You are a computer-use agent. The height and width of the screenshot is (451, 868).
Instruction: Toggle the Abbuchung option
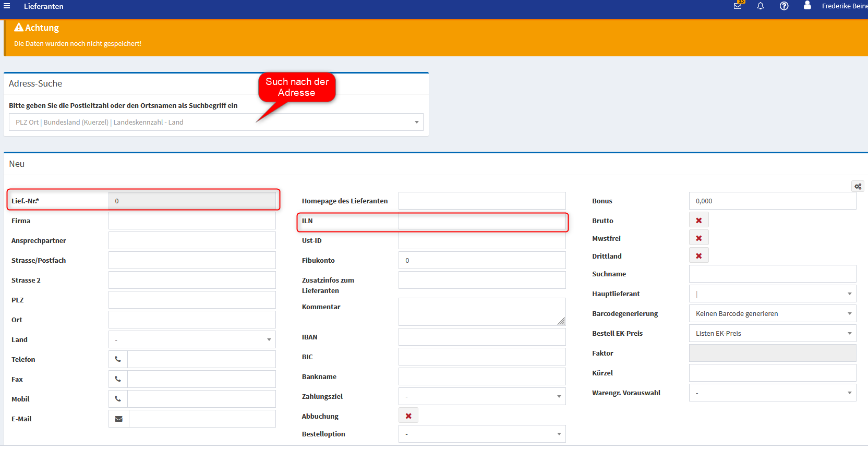408,416
